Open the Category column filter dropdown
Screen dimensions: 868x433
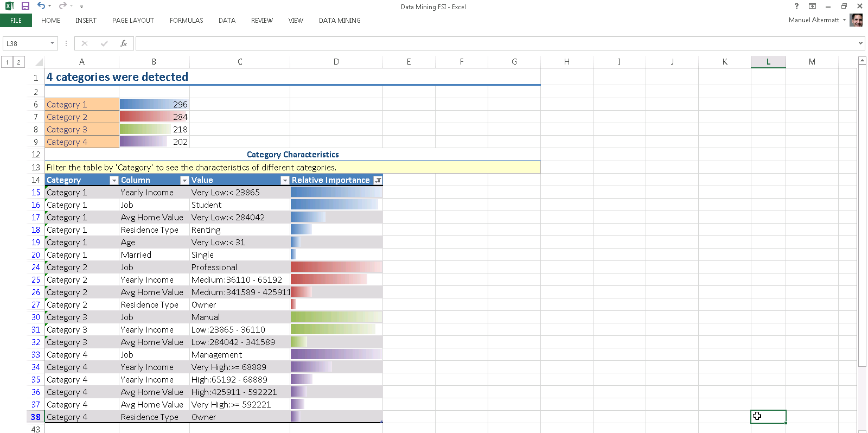(114, 180)
